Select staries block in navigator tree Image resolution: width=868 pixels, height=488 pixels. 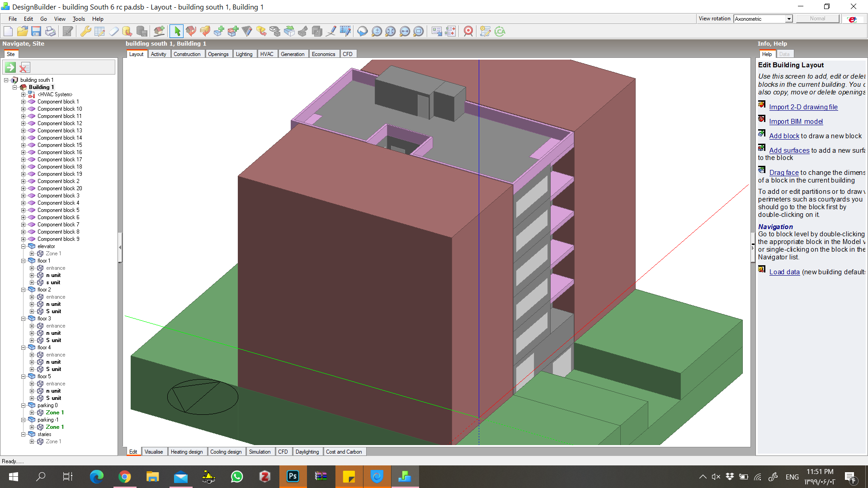(44, 434)
